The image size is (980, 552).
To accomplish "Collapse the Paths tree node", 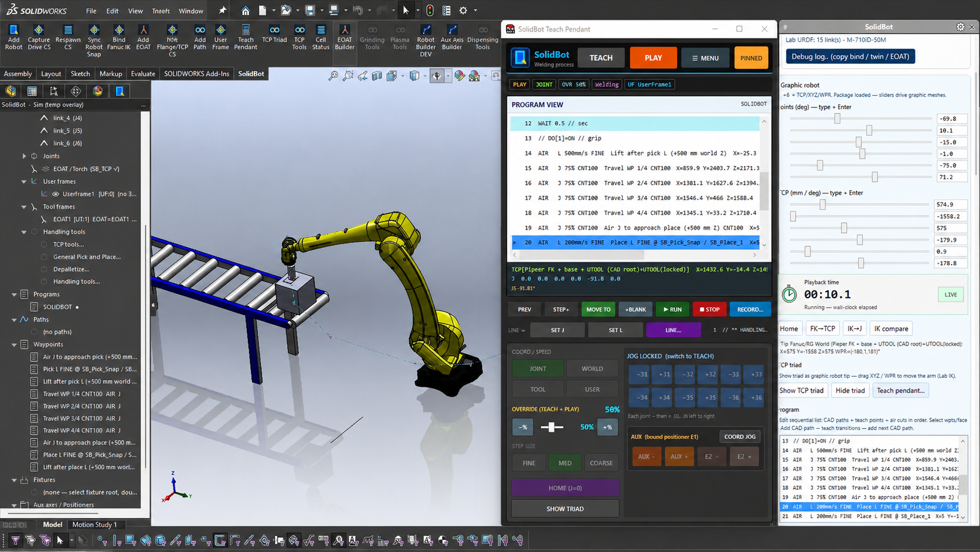I will click(x=14, y=320).
